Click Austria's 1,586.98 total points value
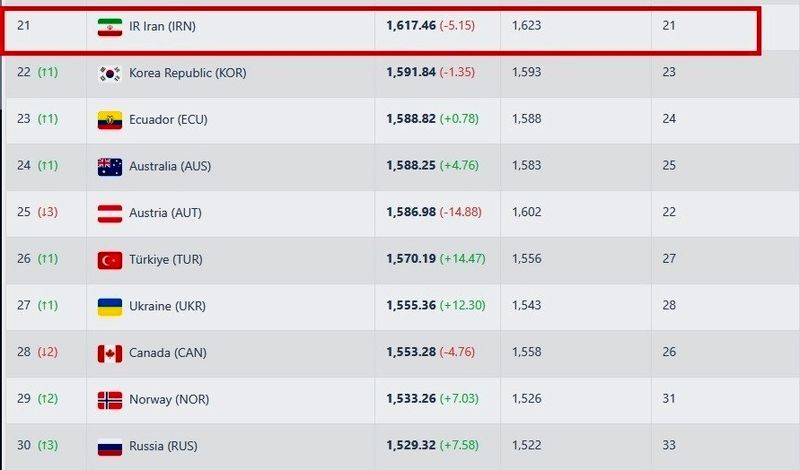 (x=411, y=213)
